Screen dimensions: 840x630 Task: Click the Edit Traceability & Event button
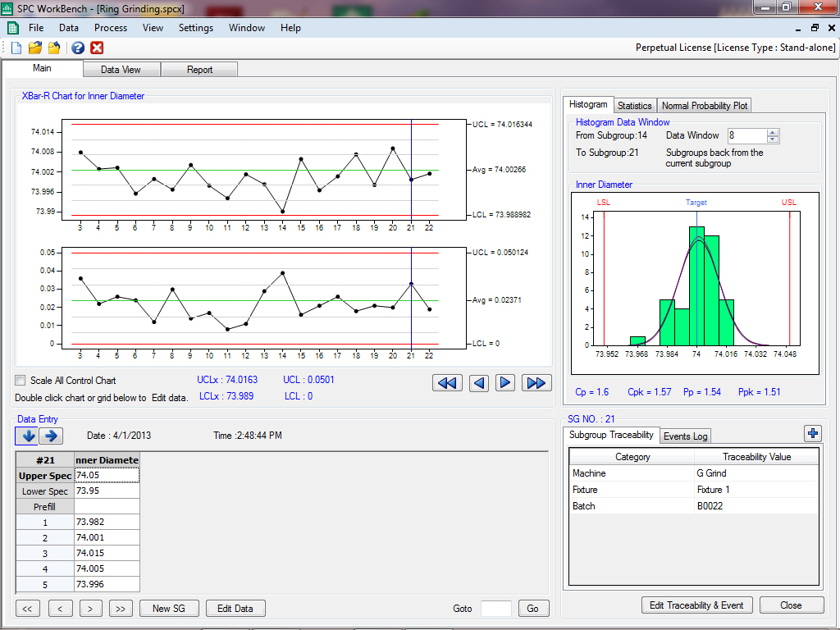pyautogui.click(x=696, y=605)
